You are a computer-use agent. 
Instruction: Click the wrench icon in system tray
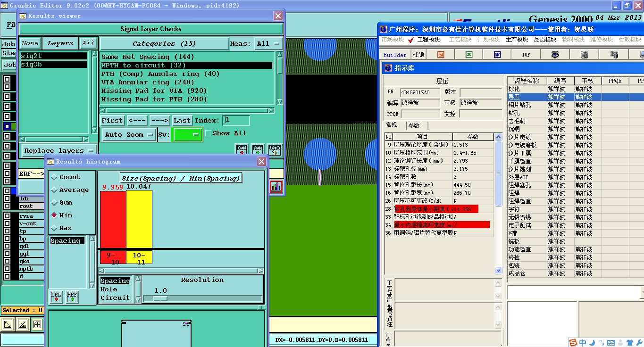pos(639,343)
